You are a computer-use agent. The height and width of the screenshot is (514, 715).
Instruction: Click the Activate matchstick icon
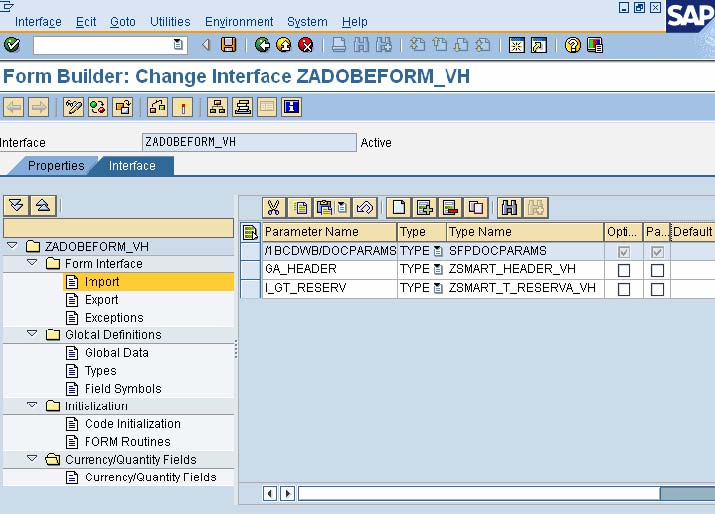[x=183, y=107]
